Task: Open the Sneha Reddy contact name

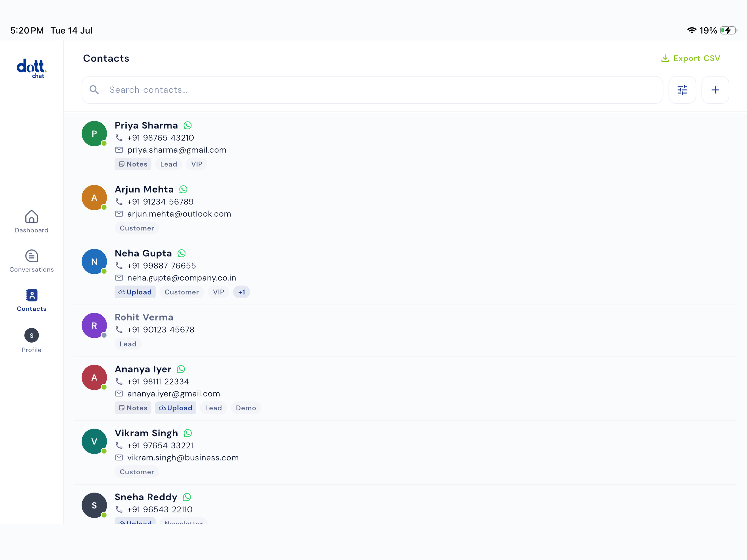Action: [x=146, y=497]
